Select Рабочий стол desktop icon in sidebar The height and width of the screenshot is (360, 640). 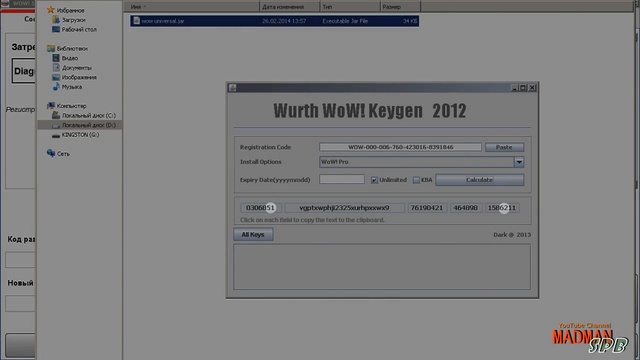[56, 29]
